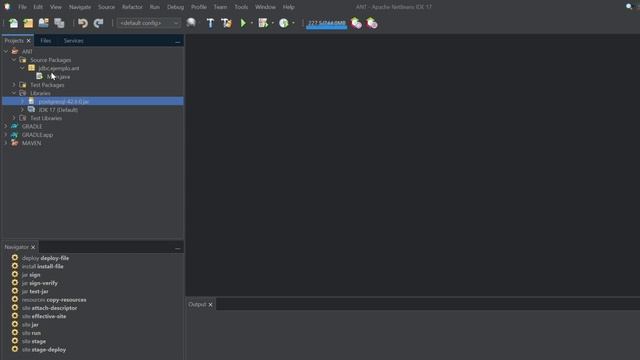The height and width of the screenshot is (360, 640).
Task: Collapse the Source Packages node
Action: pyautogui.click(x=14, y=60)
